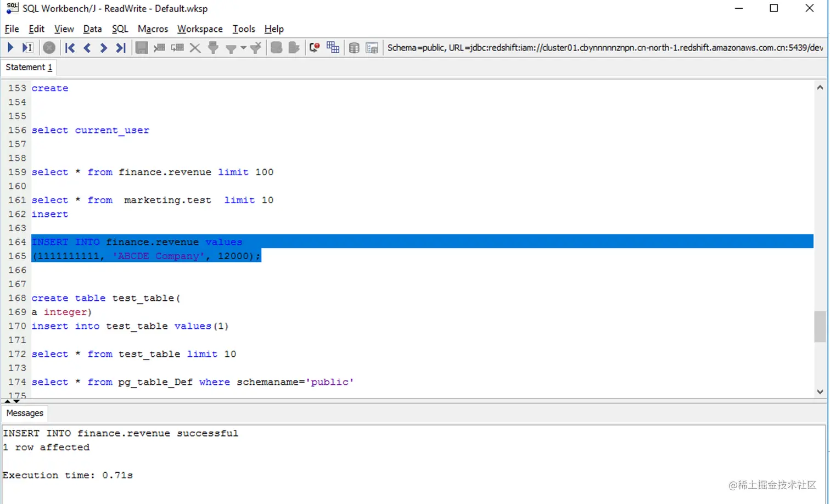Viewport: 830px width, 504px height.
Task: Jump to the first statement in history
Action: (x=70, y=48)
